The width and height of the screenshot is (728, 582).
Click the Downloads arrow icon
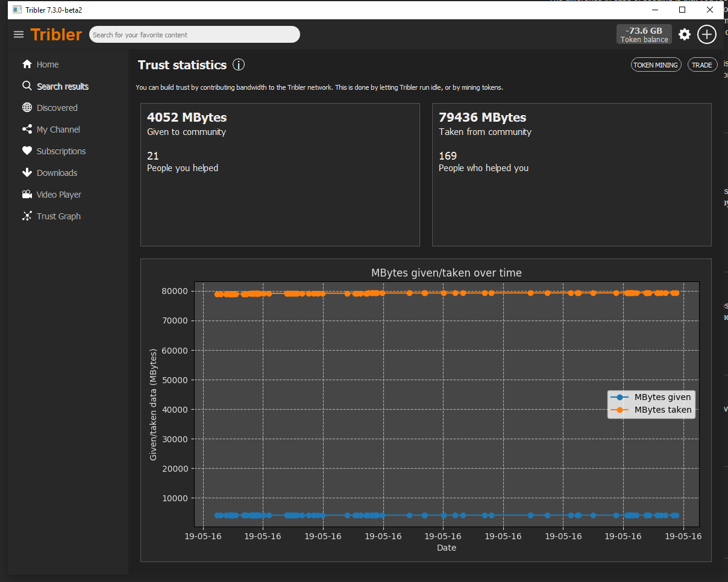tap(27, 173)
